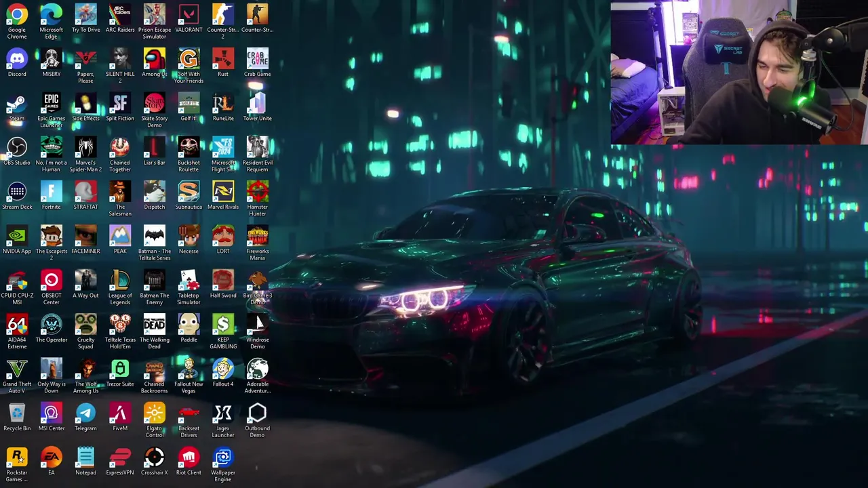The height and width of the screenshot is (488, 868).
Task: Open the Subnautica shortcut
Action: [x=189, y=192]
